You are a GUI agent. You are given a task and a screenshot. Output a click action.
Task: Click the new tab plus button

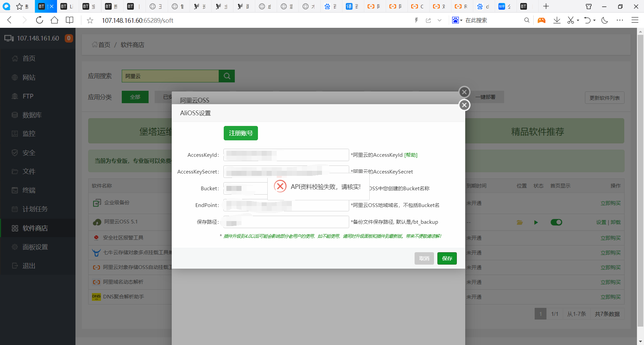pos(546,6)
